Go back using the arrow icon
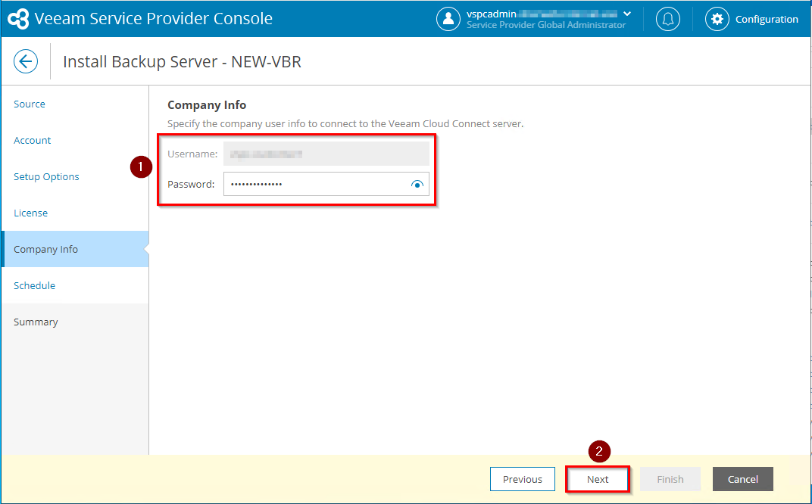The image size is (812, 504). pos(26,61)
